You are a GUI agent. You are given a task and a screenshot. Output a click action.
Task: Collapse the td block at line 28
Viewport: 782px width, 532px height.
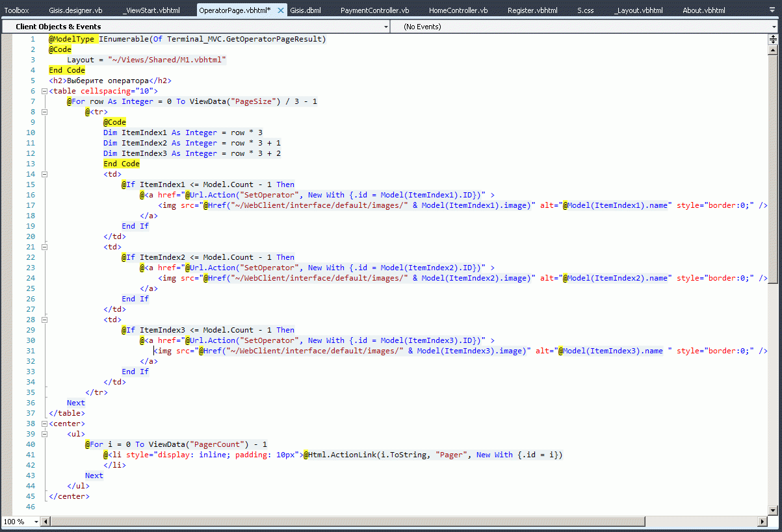pos(44,320)
